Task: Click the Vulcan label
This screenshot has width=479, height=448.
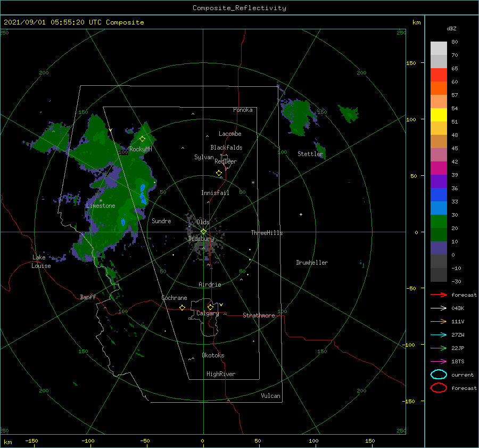Action: (270, 396)
